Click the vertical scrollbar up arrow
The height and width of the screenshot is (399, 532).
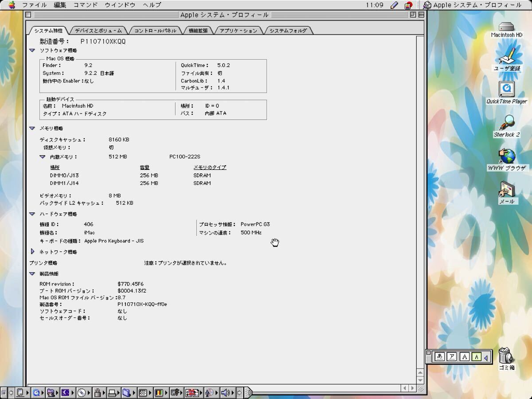[421, 373]
